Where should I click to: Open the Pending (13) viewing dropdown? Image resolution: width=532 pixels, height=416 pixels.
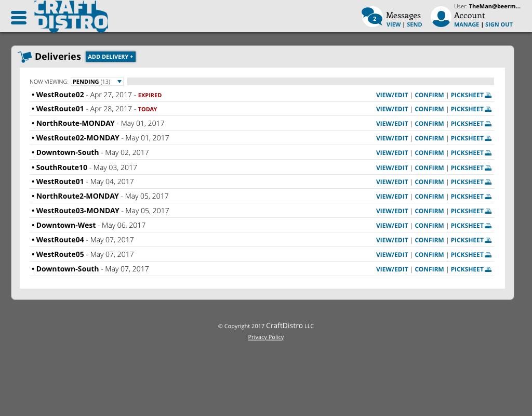click(97, 82)
